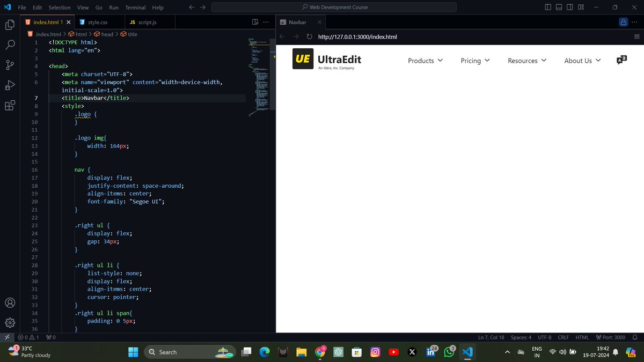
Task: Select the Navbar preview tab
Action: click(x=300, y=22)
